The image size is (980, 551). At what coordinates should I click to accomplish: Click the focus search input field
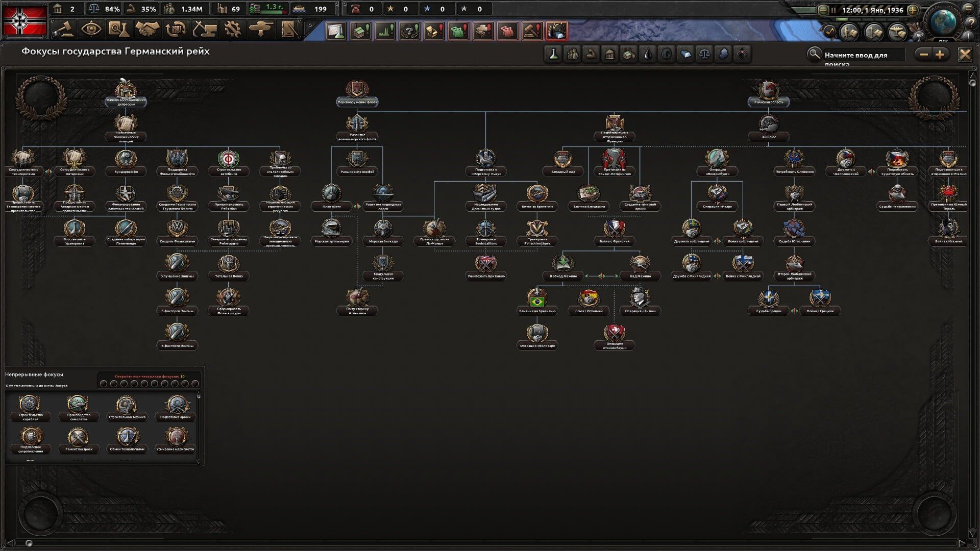coord(864,55)
